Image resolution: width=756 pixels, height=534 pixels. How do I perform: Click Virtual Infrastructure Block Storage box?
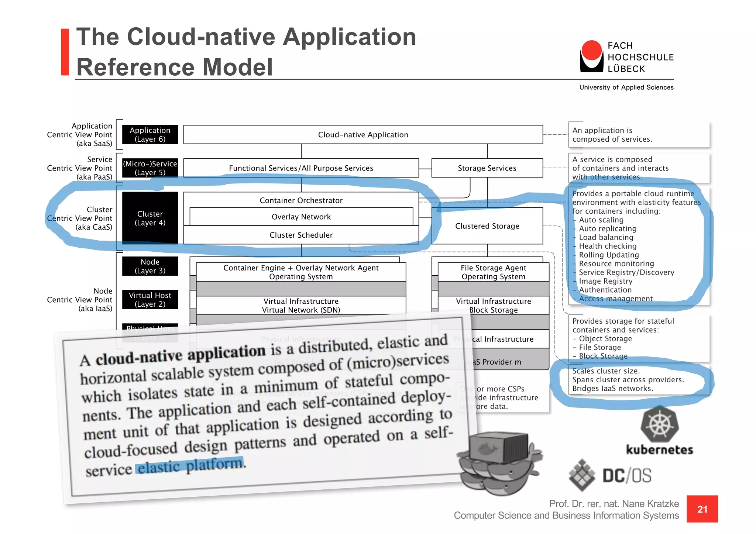tap(494, 306)
